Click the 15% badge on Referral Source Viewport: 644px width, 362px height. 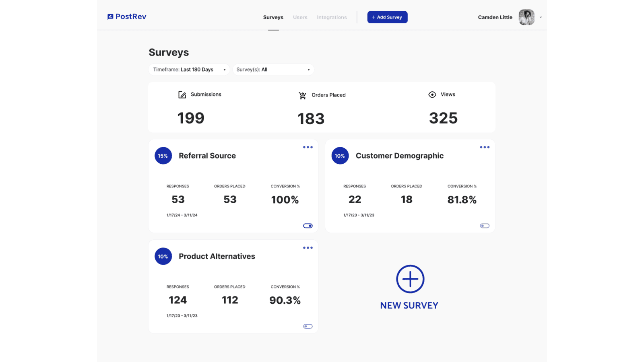coord(163,156)
